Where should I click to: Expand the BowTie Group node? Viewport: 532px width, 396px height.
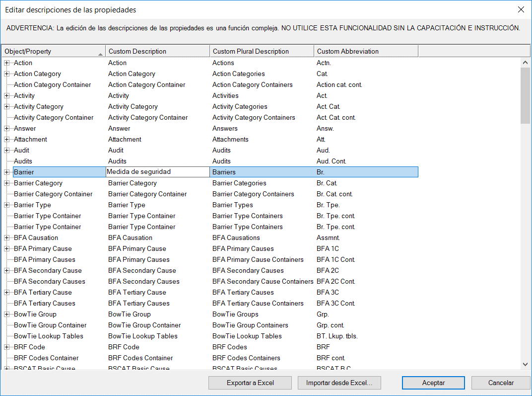point(6,315)
